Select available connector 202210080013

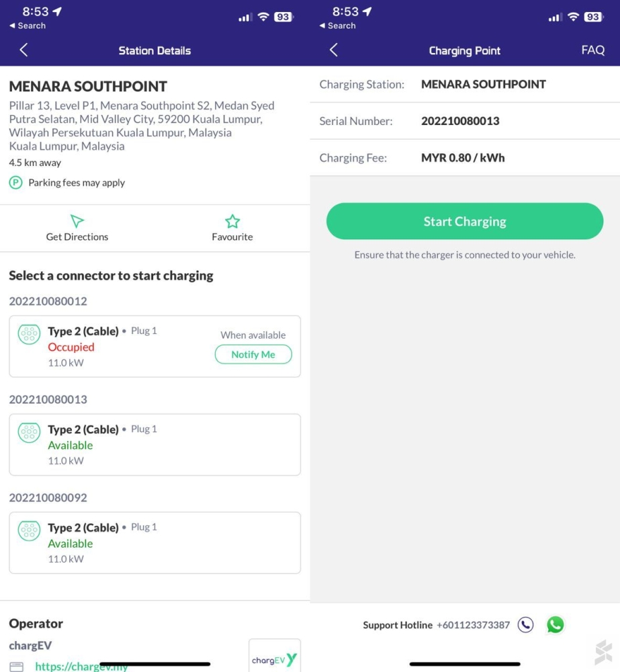point(154,444)
